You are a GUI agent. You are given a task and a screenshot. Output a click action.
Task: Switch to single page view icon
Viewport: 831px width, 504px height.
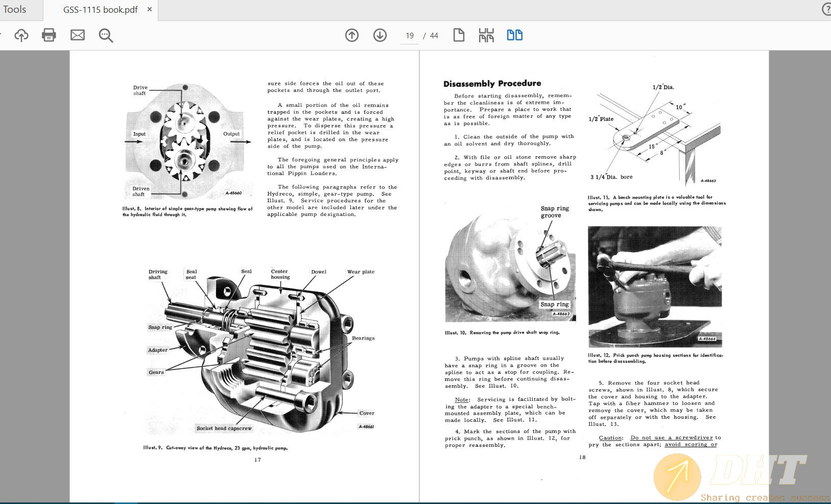pos(459,35)
